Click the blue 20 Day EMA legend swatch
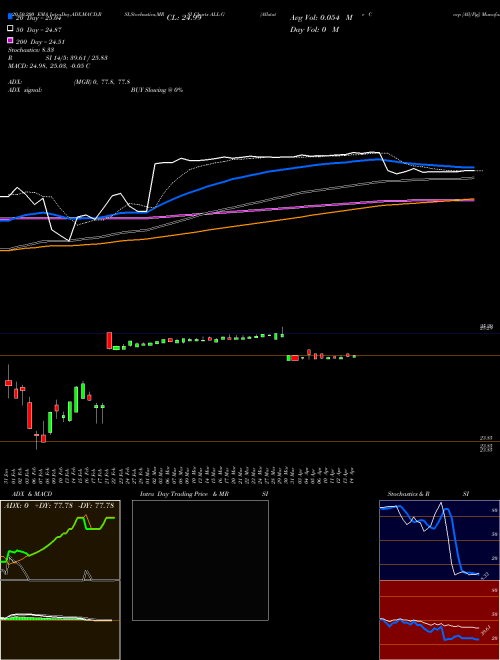Image resolution: width=500 pixels, height=660 pixels. coord(11,17)
